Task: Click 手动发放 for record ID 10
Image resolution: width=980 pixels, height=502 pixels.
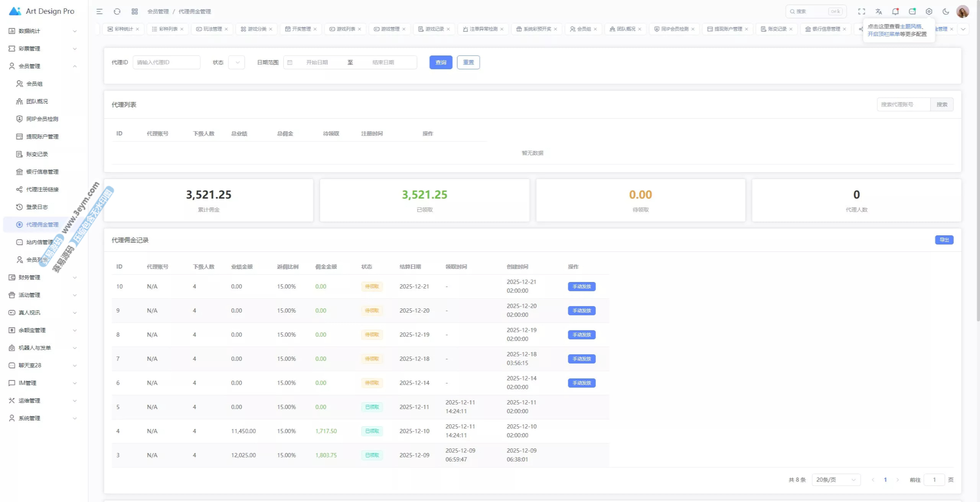Action: tap(581, 287)
